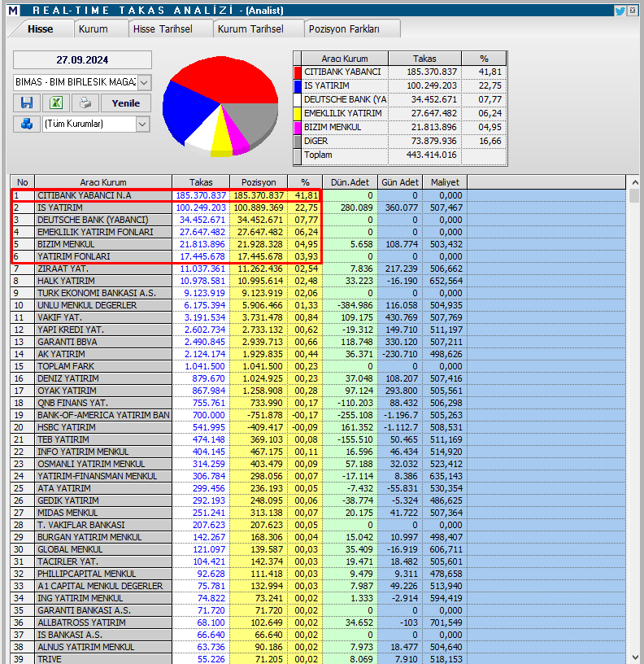This screenshot has height=664, width=644.
Task: Select TOPLAM FARK row
Action: pyautogui.click(x=318, y=366)
